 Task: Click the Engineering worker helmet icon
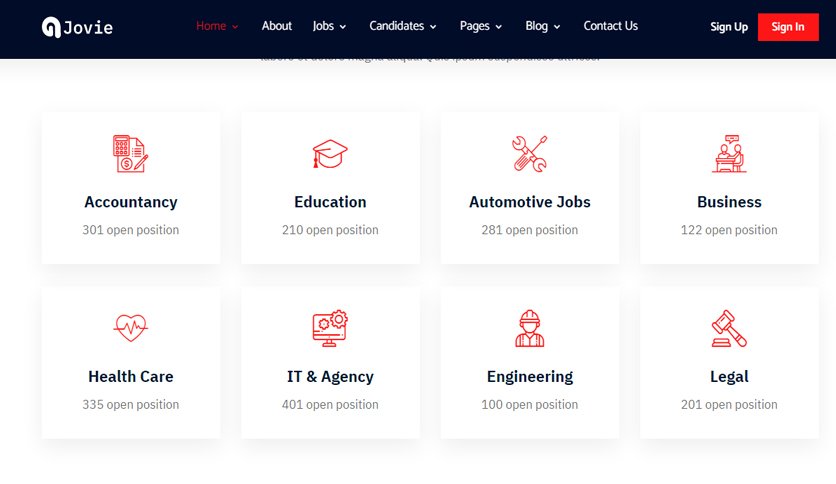click(529, 328)
